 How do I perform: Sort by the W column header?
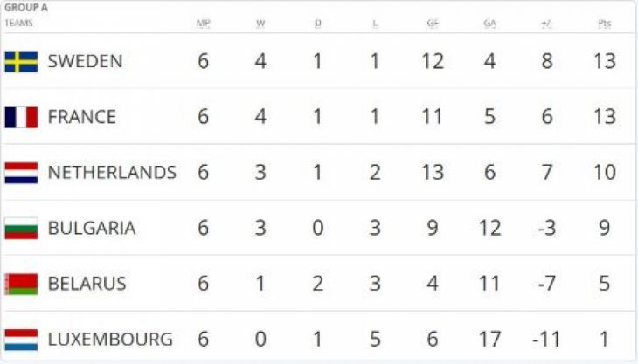click(260, 24)
